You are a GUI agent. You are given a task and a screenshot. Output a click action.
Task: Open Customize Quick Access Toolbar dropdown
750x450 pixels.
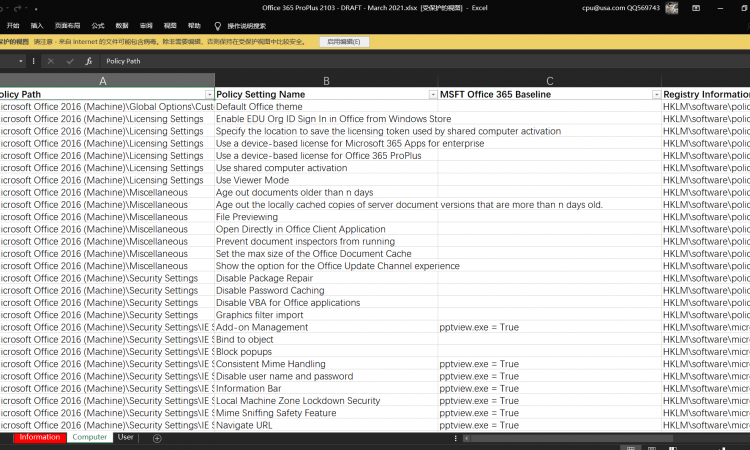(36, 9)
